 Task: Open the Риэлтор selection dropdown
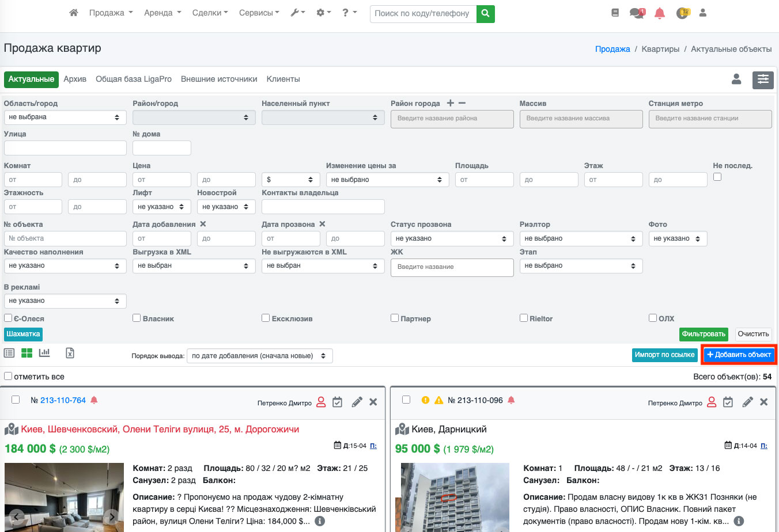click(580, 238)
